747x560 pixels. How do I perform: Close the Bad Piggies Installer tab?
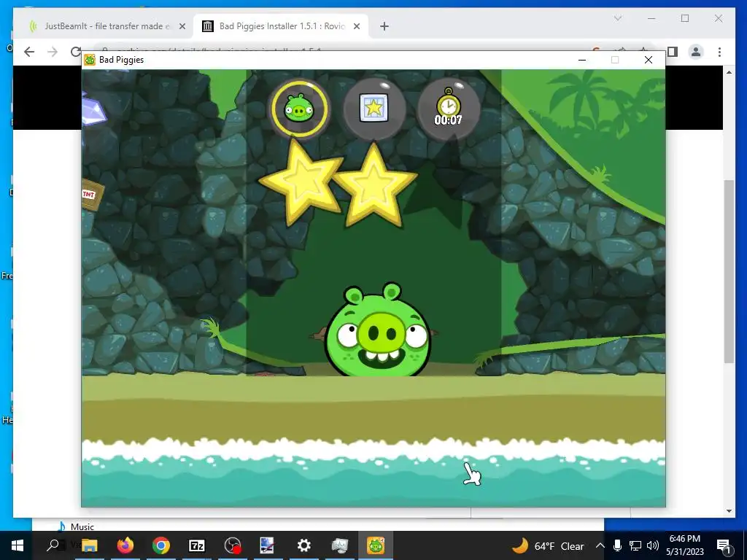(356, 26)
